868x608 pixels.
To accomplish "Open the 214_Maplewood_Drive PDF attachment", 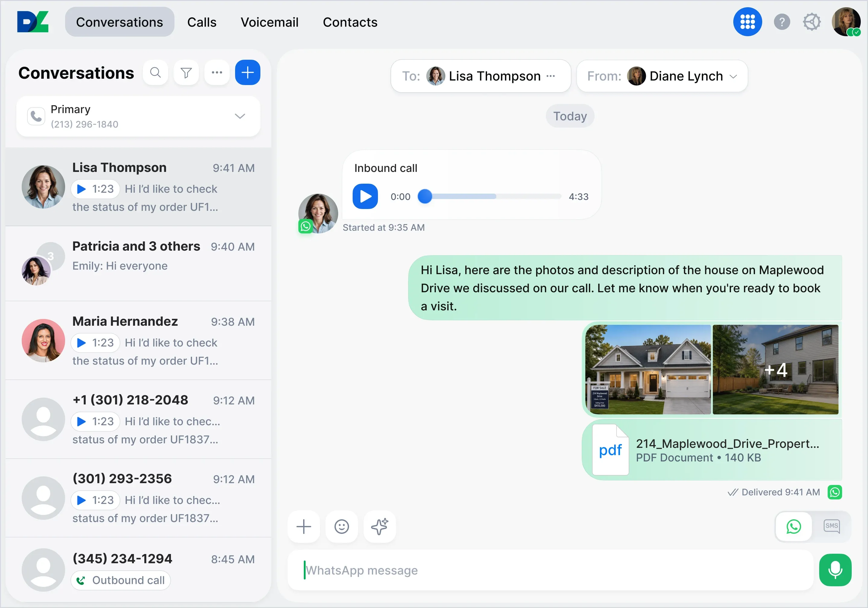I will point(712,450).
